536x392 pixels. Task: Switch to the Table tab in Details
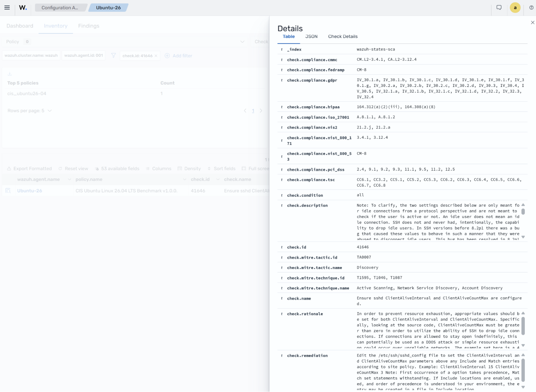click(289, 36)
